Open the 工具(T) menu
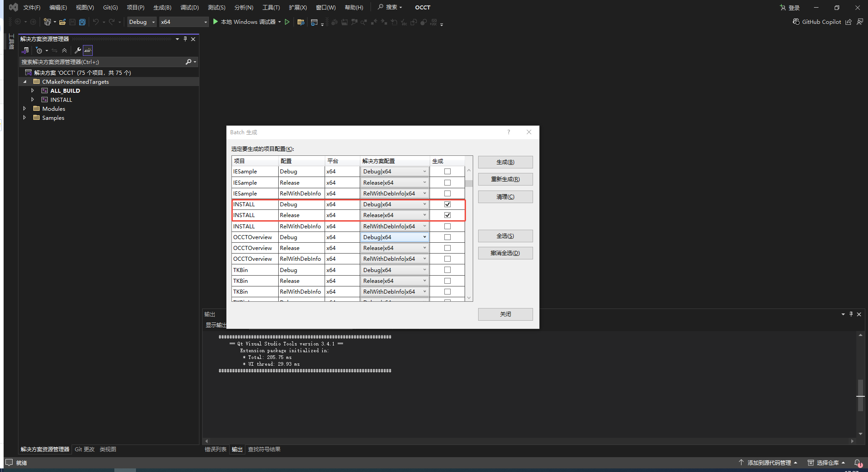The image size is (868, 472). click(271, 7)
